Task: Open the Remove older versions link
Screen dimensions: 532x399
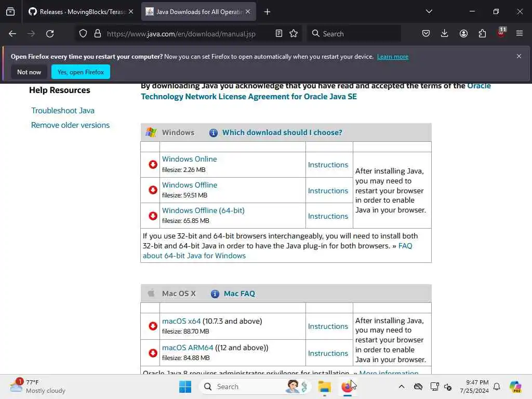Action: pyautogui.click(x=70, y=125)
